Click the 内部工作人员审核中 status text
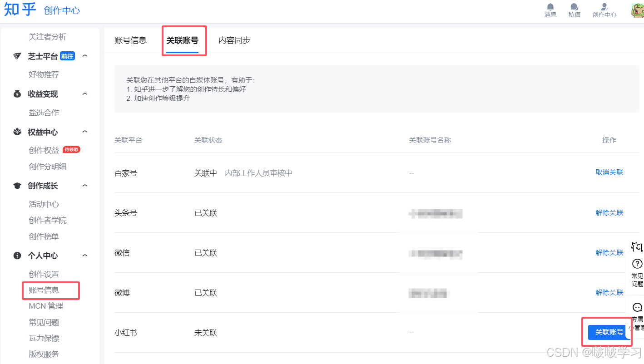Screen dimensions: 644x364 click(259, 173)
